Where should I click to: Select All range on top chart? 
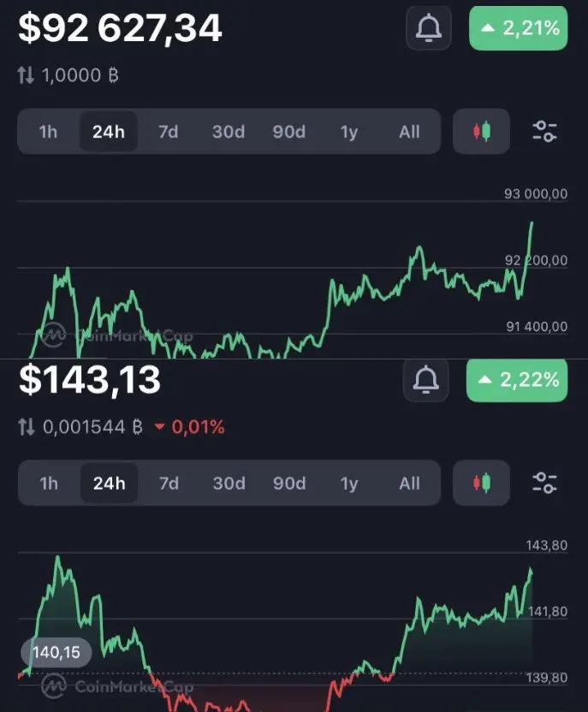409,132
